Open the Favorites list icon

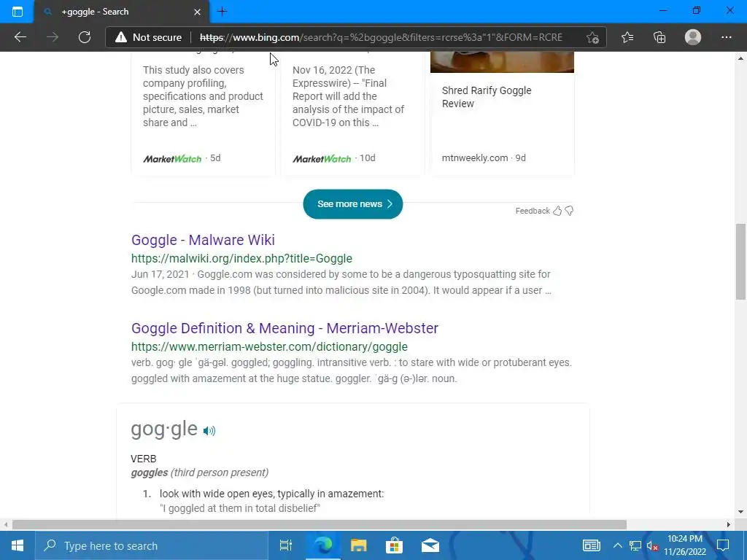pos(627,37)
